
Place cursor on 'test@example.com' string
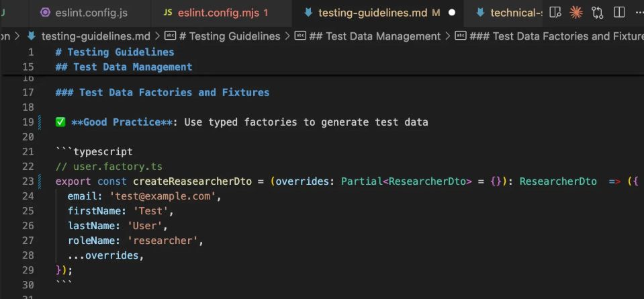point(165,196)
